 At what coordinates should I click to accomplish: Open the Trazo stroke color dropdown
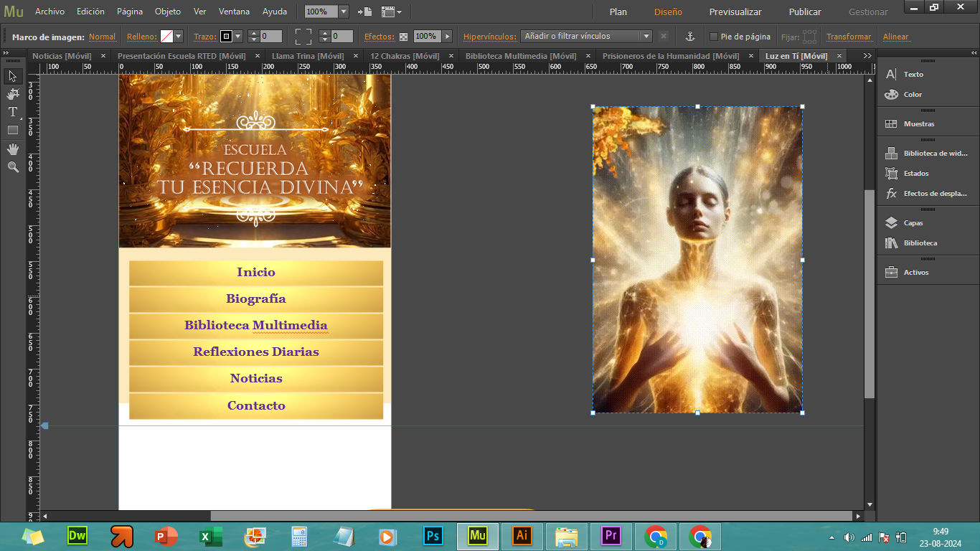coord(239,37)
